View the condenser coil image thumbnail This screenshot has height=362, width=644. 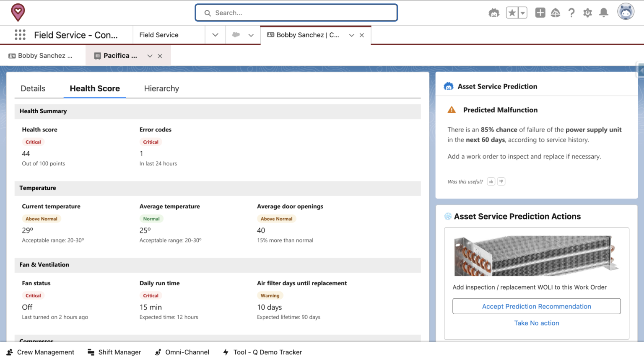point(537,256)
